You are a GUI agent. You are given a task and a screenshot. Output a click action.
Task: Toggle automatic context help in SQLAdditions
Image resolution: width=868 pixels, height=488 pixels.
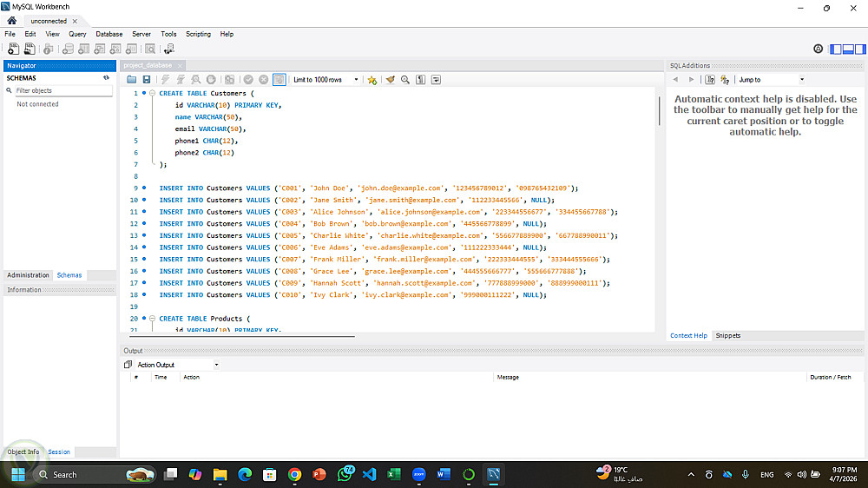point(725,79)
